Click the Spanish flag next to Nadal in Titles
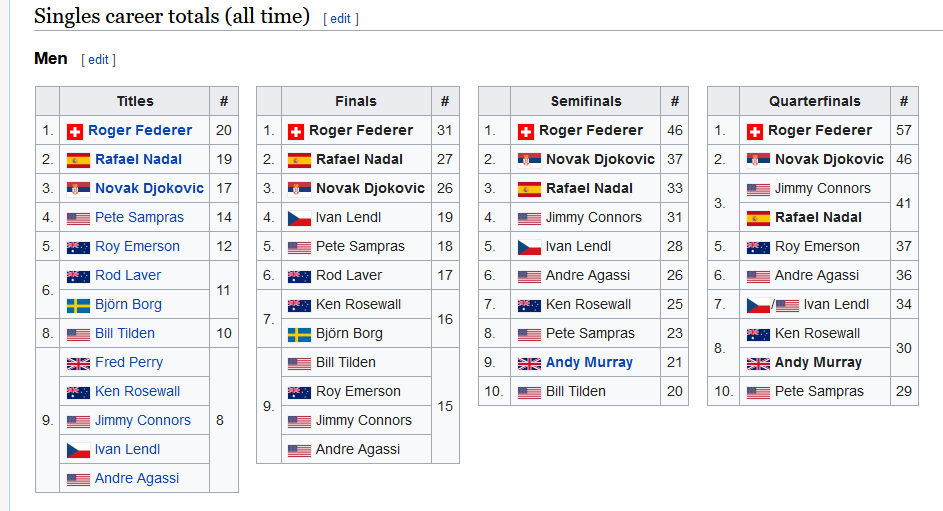 (78, 161)
